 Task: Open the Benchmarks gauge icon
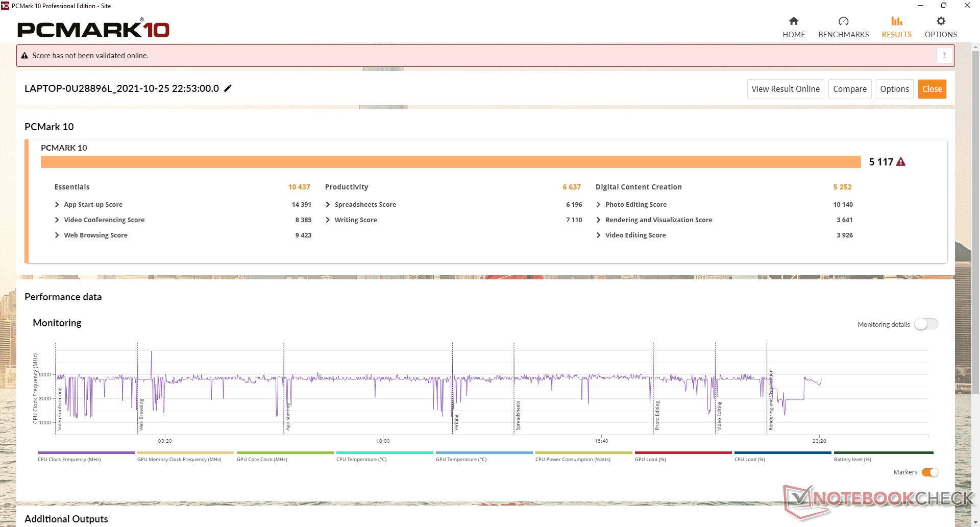pos(843,21)
